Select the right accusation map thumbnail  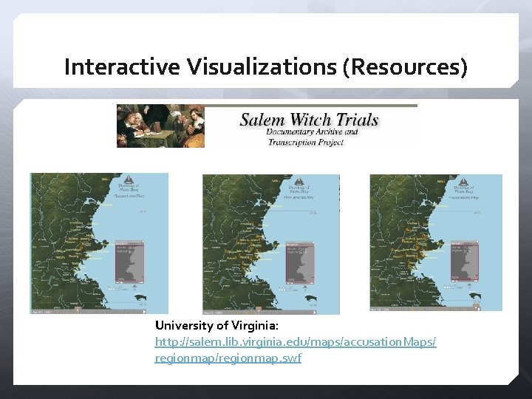click(436, 242)
